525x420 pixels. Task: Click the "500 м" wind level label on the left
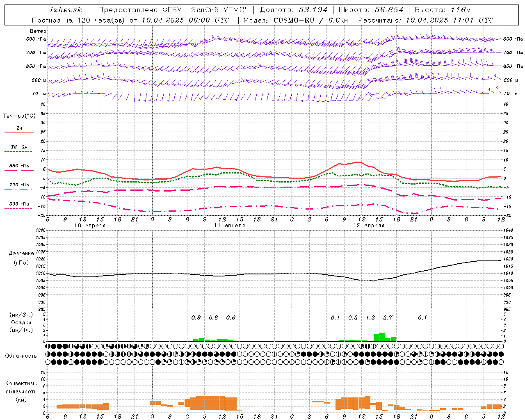(39, 80)
